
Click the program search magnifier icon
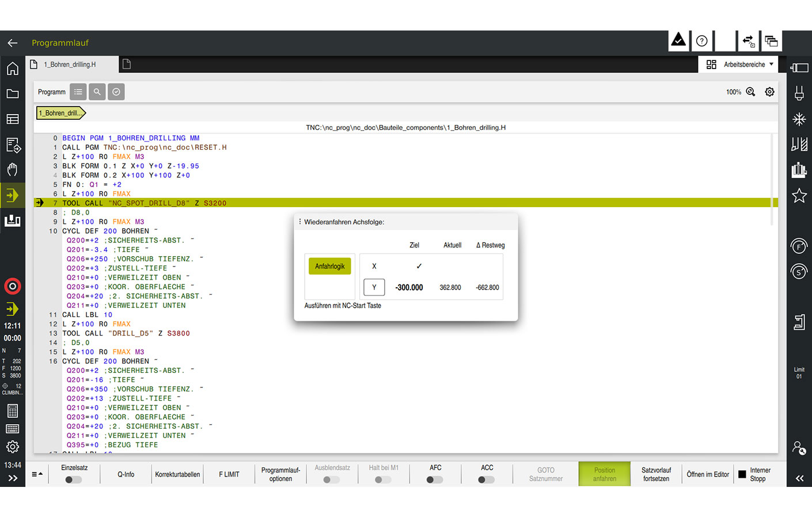click(x=97, y=92)
